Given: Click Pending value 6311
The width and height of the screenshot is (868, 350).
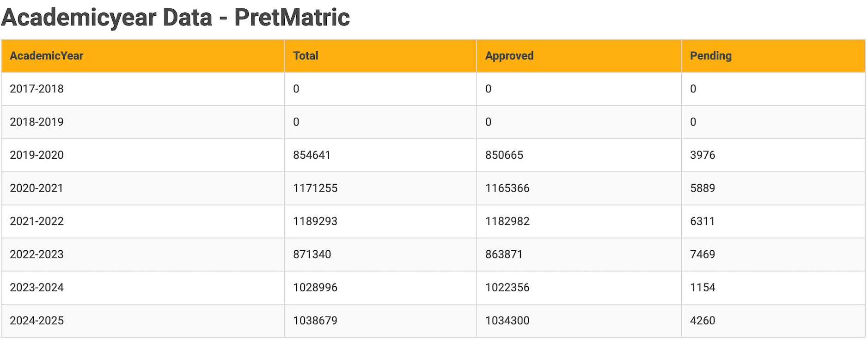Looking at the screenshot, I should tap(702, 222).
